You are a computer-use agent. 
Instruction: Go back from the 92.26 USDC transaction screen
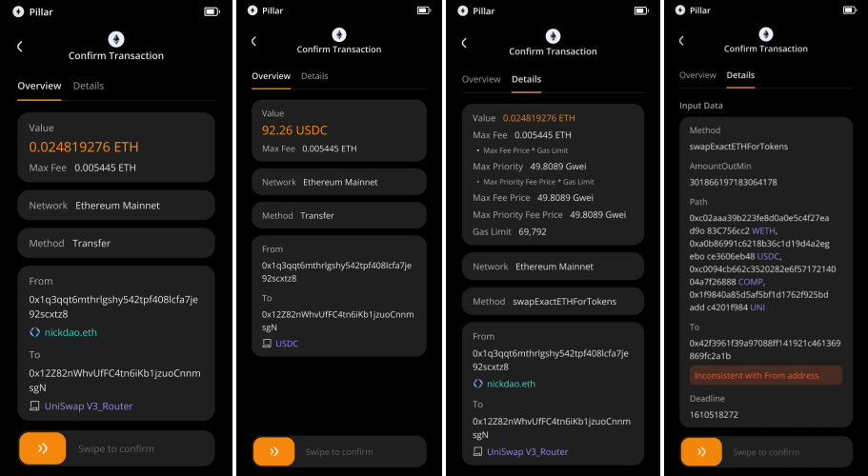coord(253,41)
